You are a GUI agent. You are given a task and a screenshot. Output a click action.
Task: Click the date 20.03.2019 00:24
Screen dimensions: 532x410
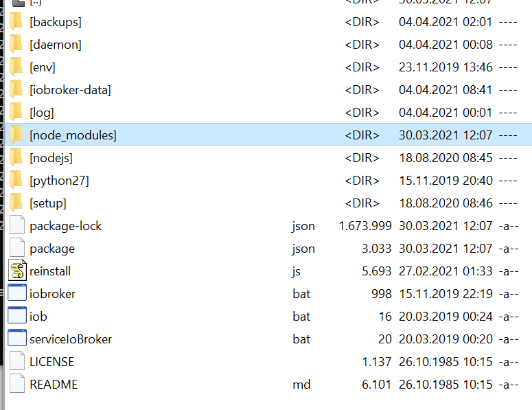pos(446,317)
